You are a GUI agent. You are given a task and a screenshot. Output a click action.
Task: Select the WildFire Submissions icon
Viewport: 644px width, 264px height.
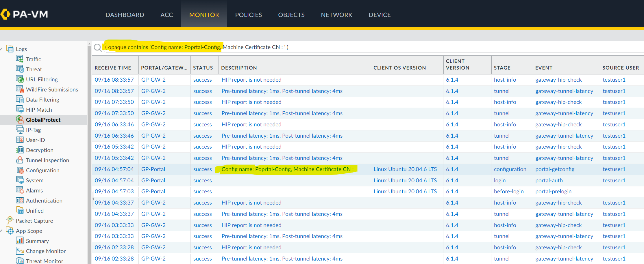[20, 89]
